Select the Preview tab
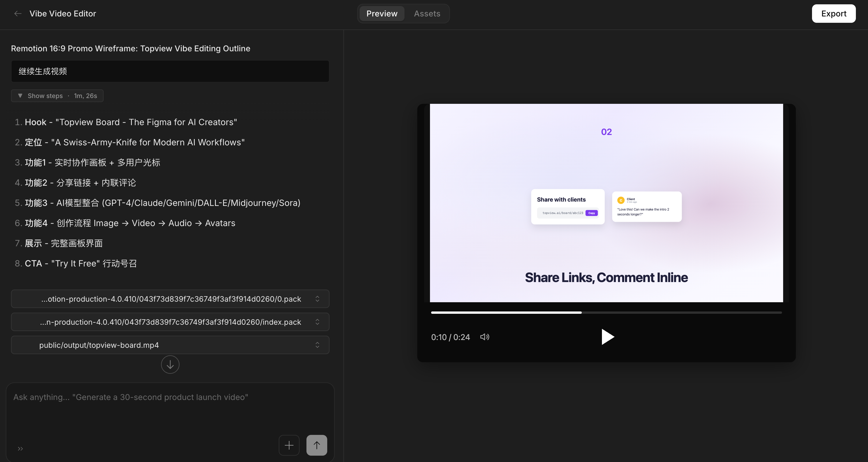Image resolution: width=868 pixels, height=462 pixels. (382, 14)
